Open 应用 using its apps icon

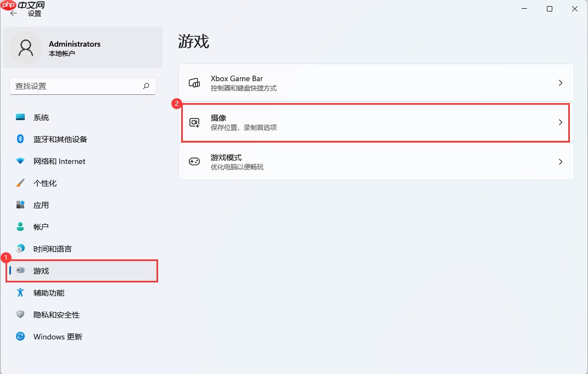pyautogui.click(x=20, y=205)
